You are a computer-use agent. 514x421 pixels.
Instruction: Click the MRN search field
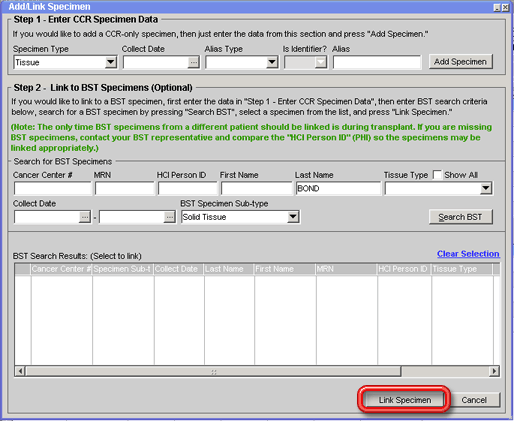click(x=125, y=188)
